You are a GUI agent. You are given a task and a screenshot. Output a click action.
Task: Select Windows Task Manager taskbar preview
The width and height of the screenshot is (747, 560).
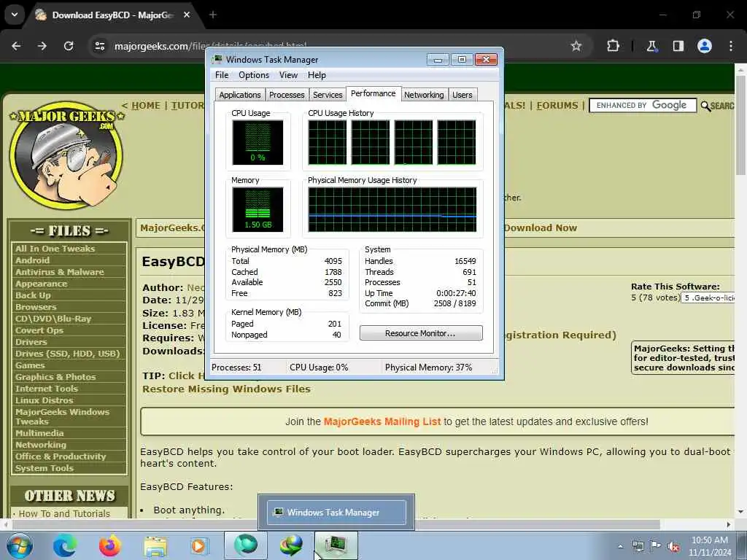coord(336,513)
